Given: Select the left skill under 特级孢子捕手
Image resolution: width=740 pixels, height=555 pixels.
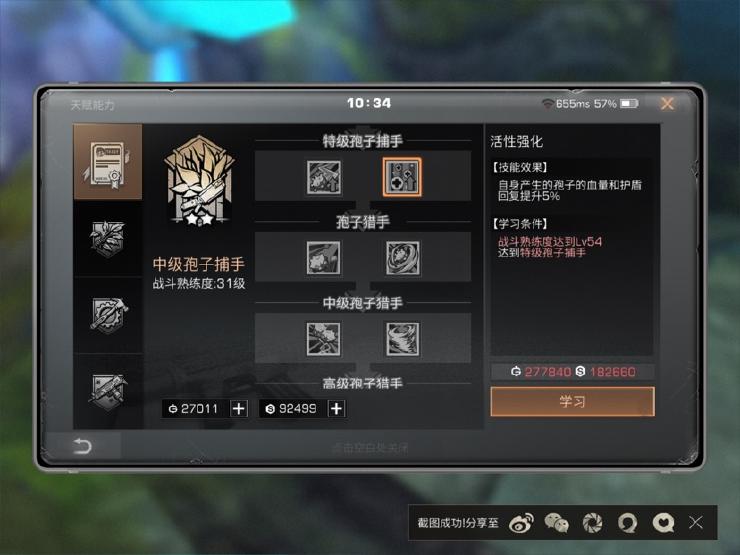Looking at the screenshot, I should tap(324, 177).
